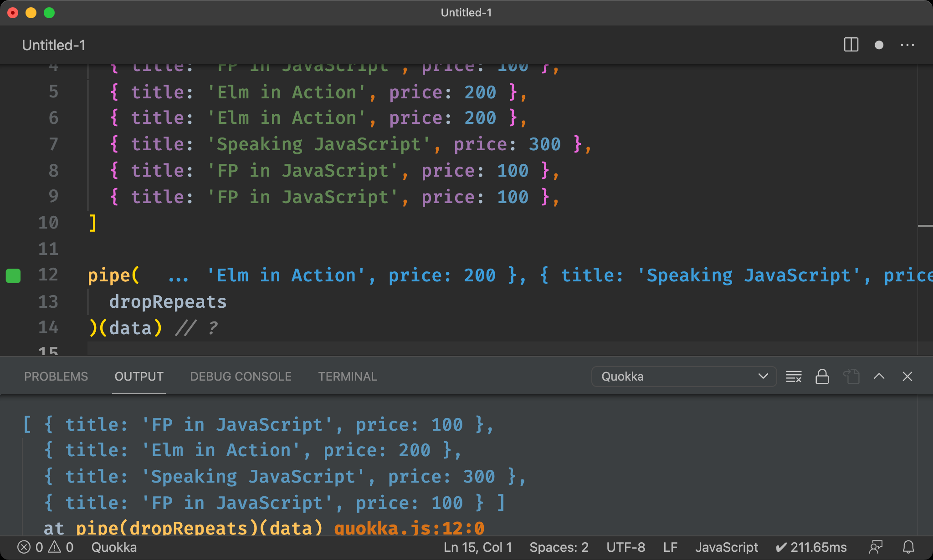The height and width of the screenshot is (560, 933).
Task: Open the editor More Actions ellipsis menu
Action: click(x=907, y=45)
